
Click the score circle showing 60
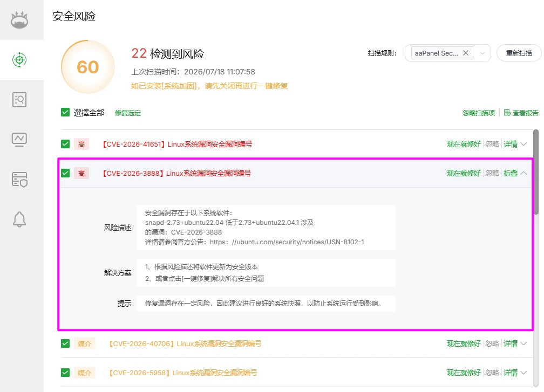(x=88, y=67)
